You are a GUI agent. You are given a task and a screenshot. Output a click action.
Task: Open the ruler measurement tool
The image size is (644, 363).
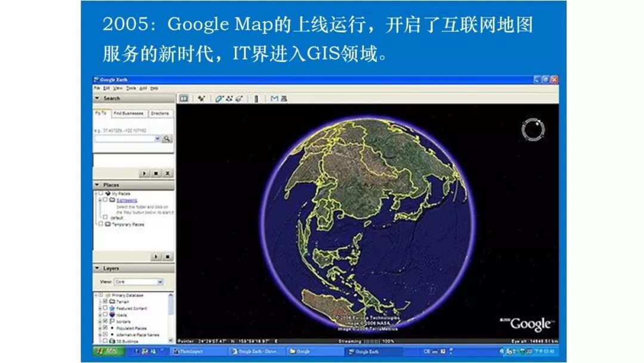[x=256, y=99]
